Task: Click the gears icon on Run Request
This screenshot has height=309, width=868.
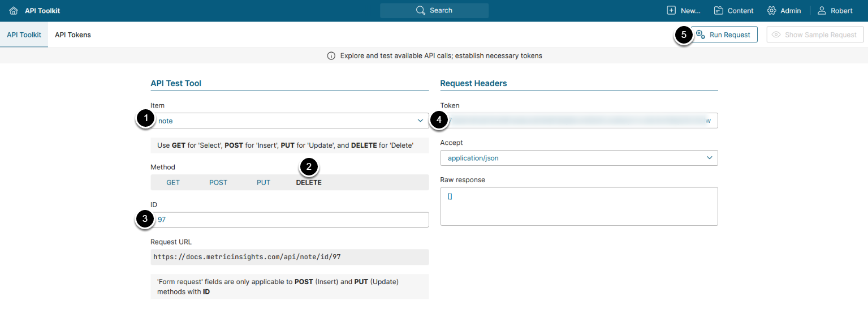Action: pos(700,35)
